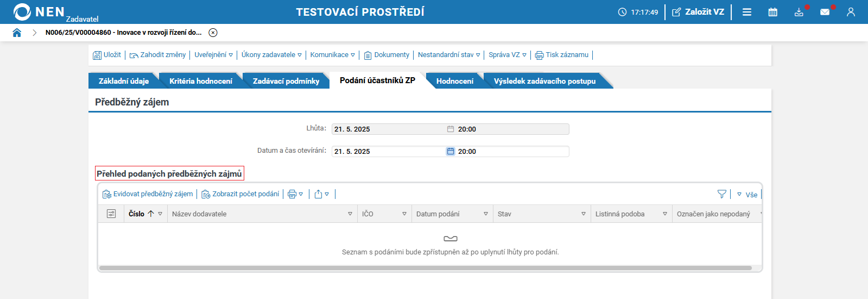This screenshot has width=868, height=299.
Task: Discard changes with Zahodit změny
Action: [x=157, y=55]
